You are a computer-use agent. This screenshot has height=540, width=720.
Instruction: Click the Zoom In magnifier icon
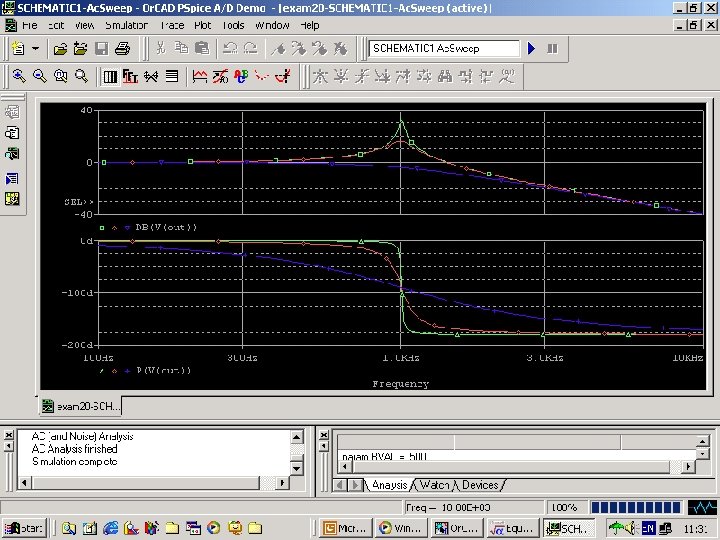[19, 75]
